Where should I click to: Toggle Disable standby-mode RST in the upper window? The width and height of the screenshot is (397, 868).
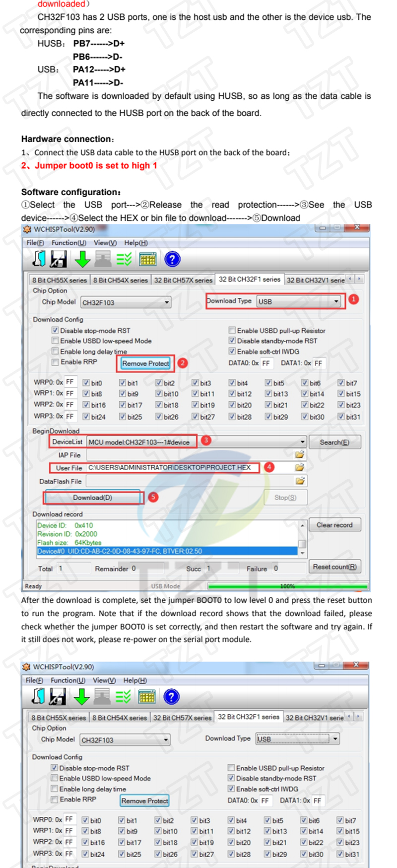232,341
